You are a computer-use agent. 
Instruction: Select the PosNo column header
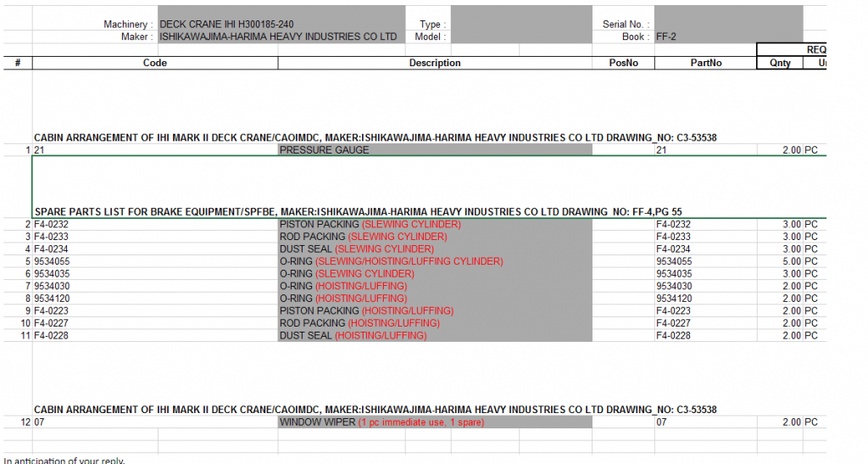pos(623,63)
